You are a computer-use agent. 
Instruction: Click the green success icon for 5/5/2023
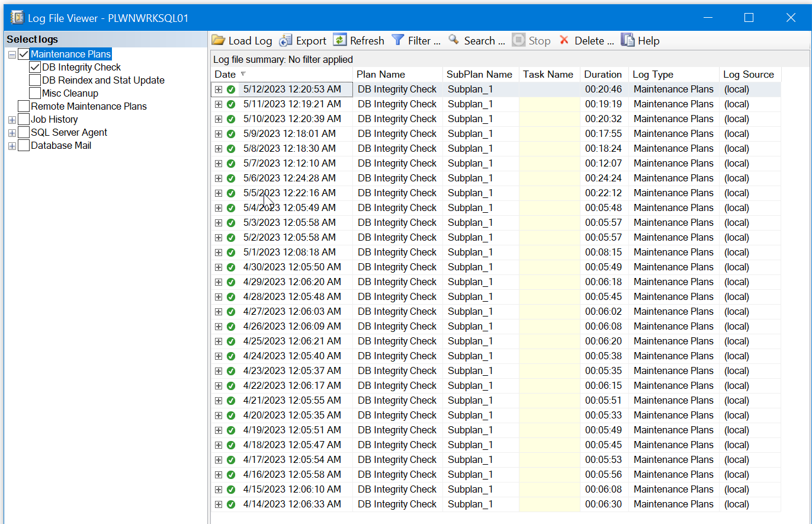click(231, 193)
